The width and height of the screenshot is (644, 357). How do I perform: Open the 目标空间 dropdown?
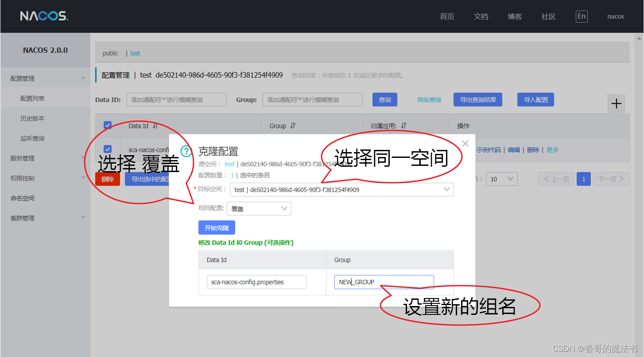point(341,189)
